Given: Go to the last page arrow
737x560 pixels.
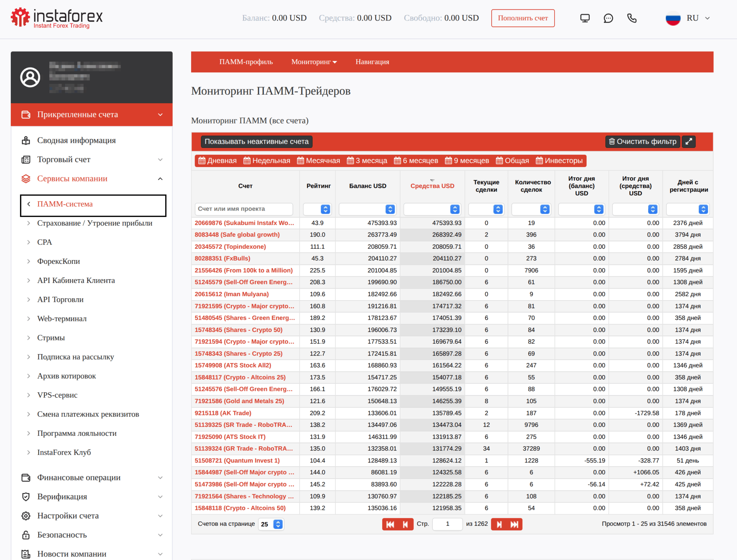Looking at the screenshot, I should pyautogui.click(x=515, y=524).
